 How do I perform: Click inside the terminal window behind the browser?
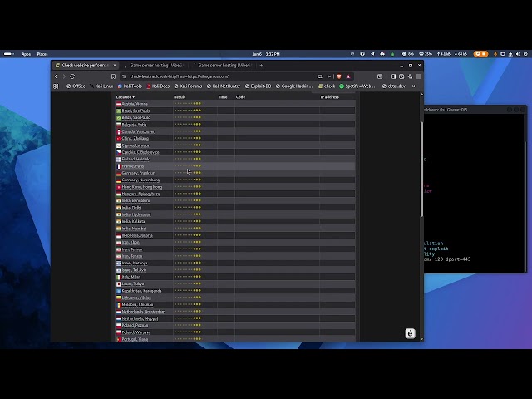(475, 193)
